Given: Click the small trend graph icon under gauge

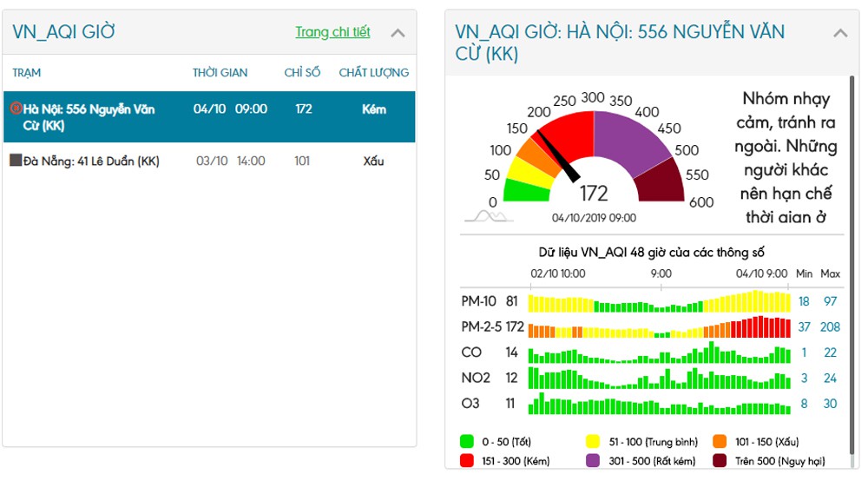Looking at the screenshot, I should 489,216.
